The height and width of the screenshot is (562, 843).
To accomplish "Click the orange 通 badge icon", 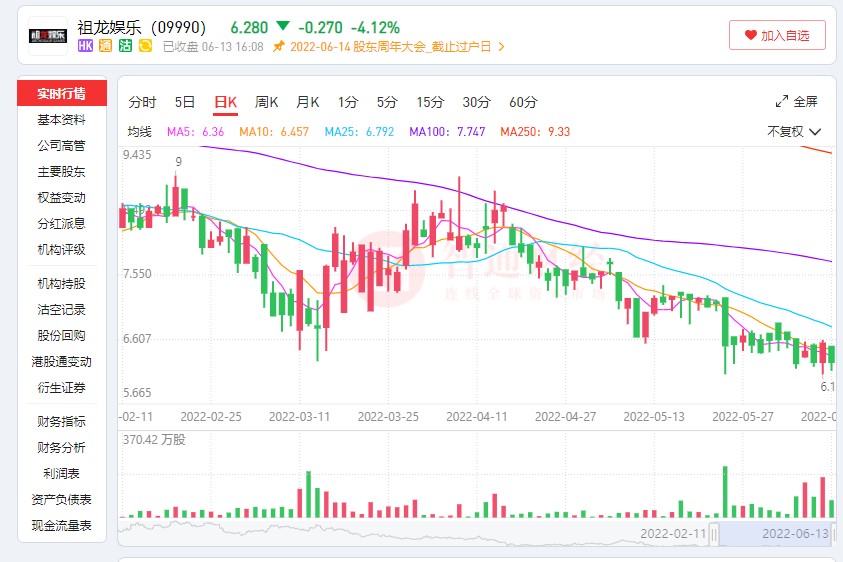I will tap(105, 46).
